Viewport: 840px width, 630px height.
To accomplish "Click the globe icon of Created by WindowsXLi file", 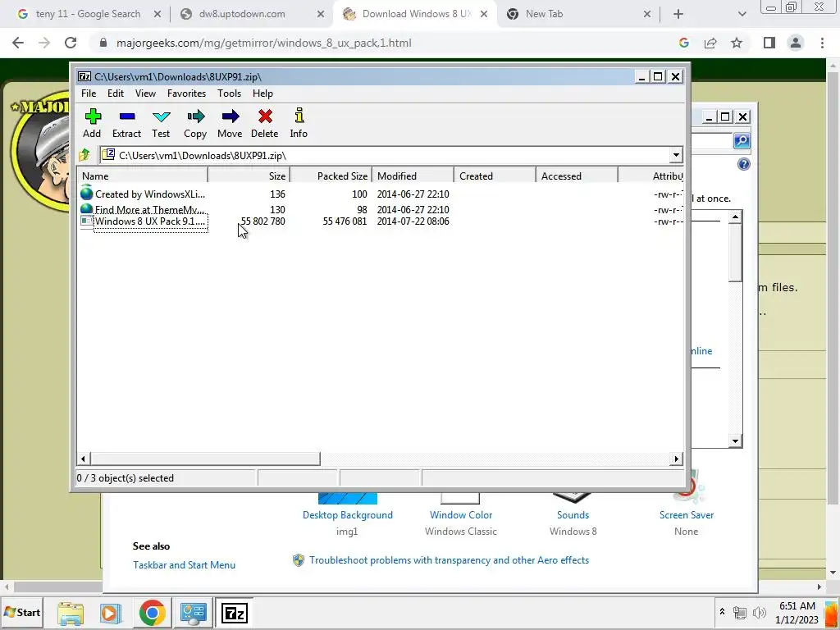I will pos(86,193).
